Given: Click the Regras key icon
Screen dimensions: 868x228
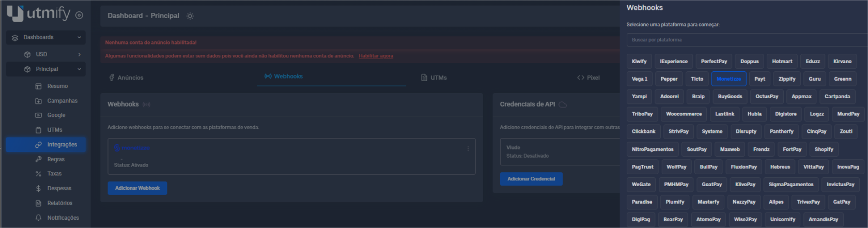Looking at the screenshot, I should pos(38,159).
